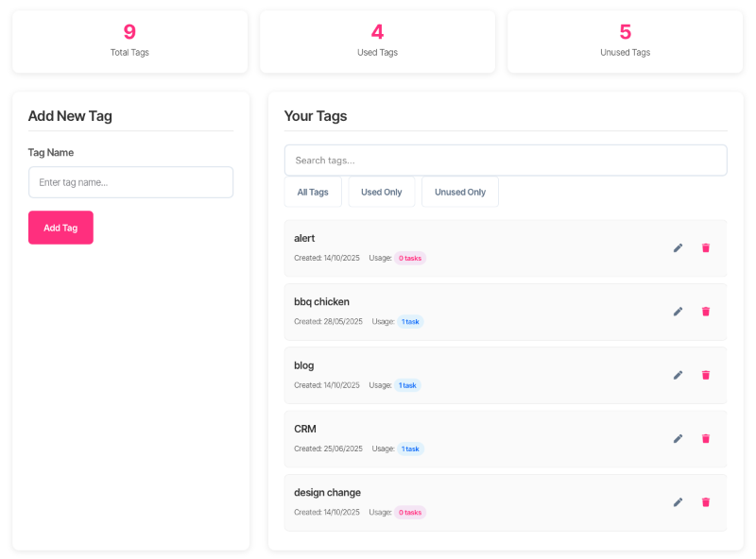
Task: Click the Used Tags stat card
Action: click(377, 42)
